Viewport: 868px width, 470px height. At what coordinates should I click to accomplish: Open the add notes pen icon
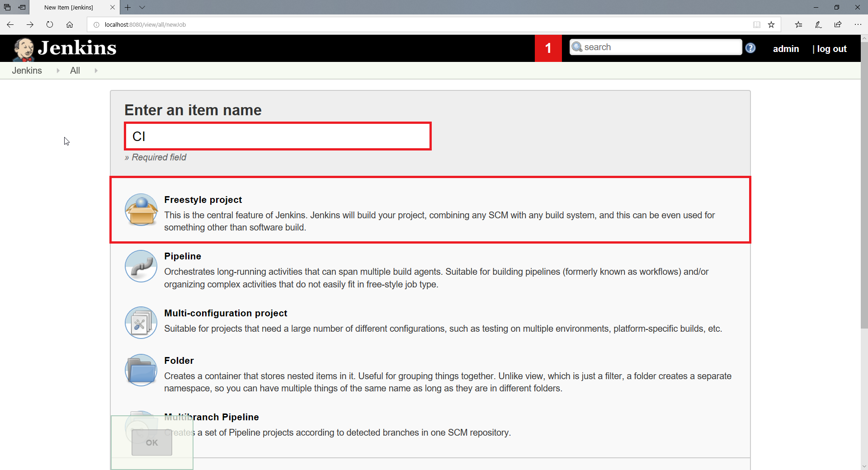818,25
